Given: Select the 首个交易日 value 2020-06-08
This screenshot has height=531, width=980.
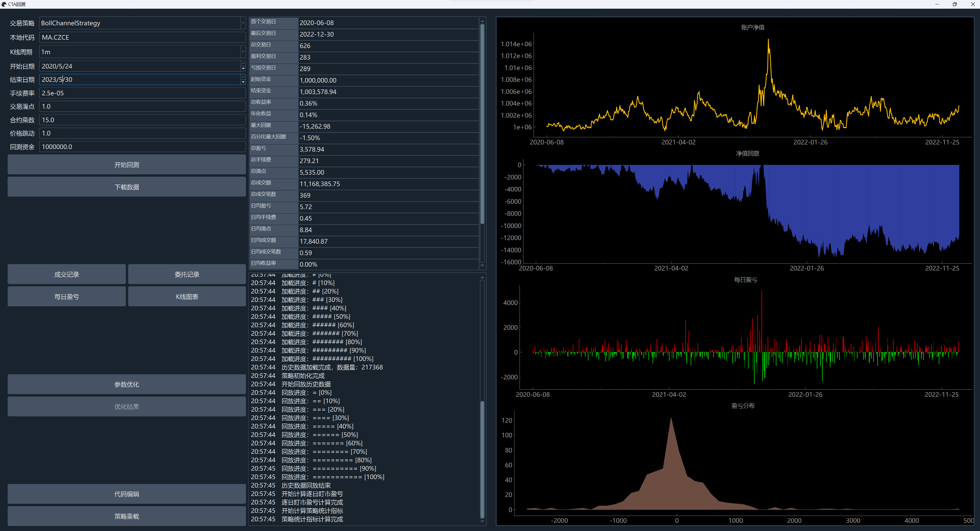Looking at the screenshot, I should [x=316, y=23].
